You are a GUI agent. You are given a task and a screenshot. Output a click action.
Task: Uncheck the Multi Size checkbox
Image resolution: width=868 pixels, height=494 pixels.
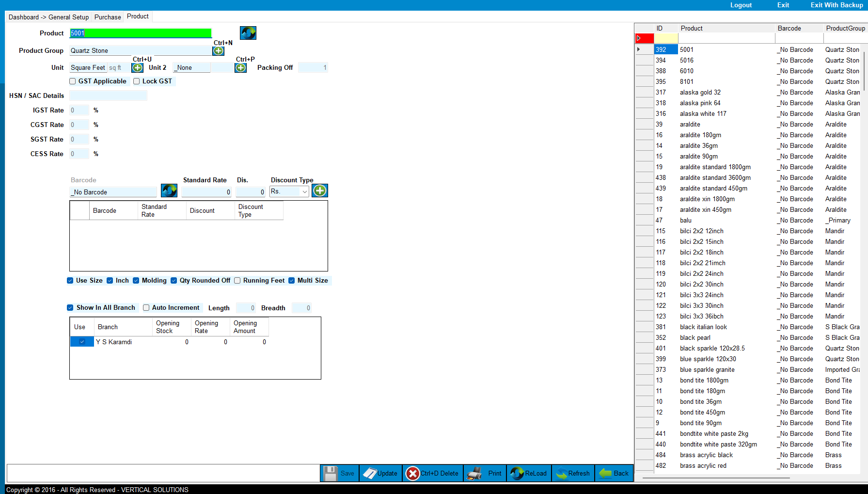pos(292,281)
